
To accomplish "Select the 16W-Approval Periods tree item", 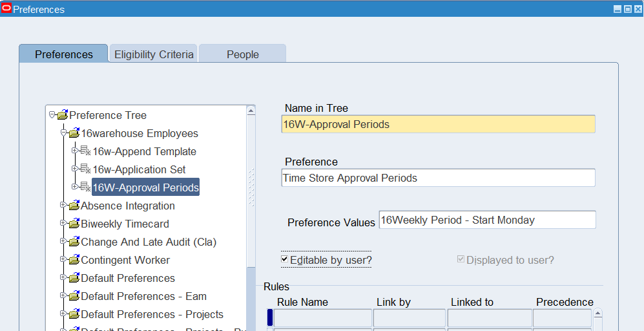I will pos(145,187).
